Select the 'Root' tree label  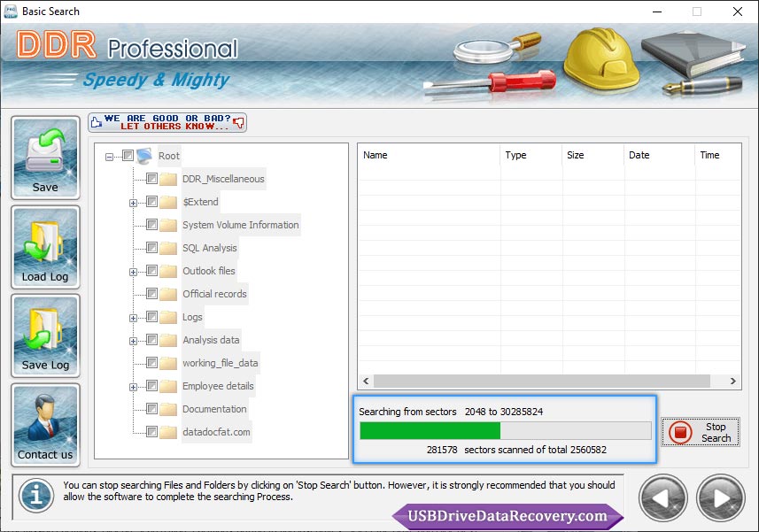pyautogui.click(x=169, y=156)
